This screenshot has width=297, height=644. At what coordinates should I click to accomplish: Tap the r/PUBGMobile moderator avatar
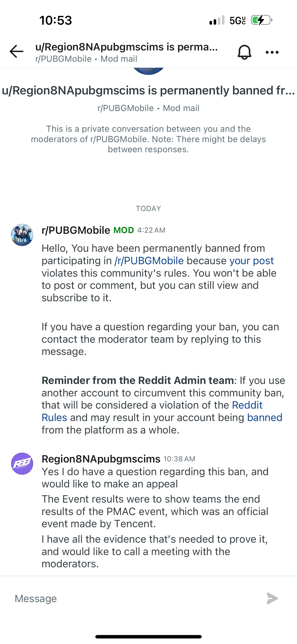tap(22, 235)
